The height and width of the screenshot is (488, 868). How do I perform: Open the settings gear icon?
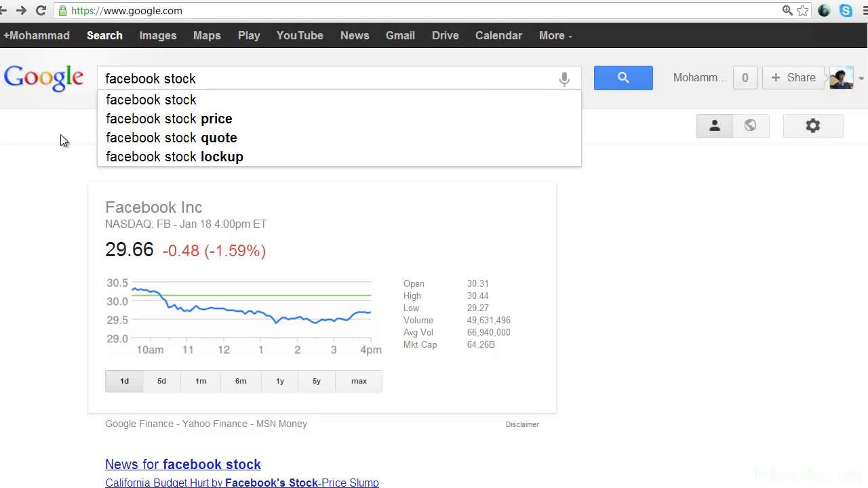[813, 126]
